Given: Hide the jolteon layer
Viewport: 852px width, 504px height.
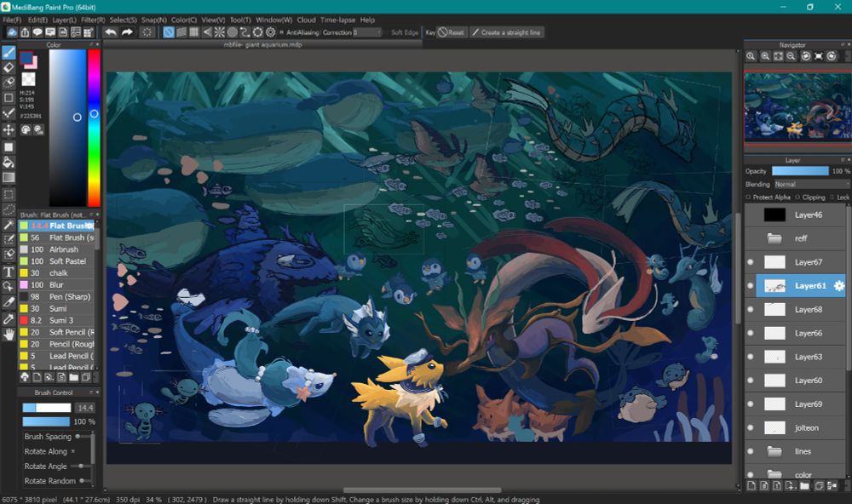Looking at the screenshot, I should tap(751, 428).
